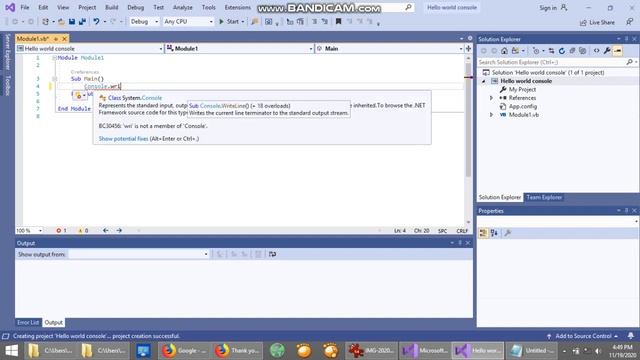Open the File menu

click(x=24, y=7)
